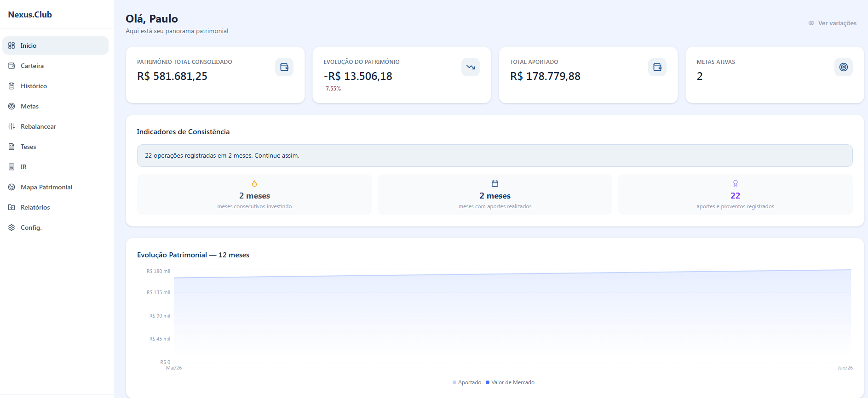868x398 pixels.
Task: Click the calendar icon above meses com aportes
Action: [x=495, y=183]
